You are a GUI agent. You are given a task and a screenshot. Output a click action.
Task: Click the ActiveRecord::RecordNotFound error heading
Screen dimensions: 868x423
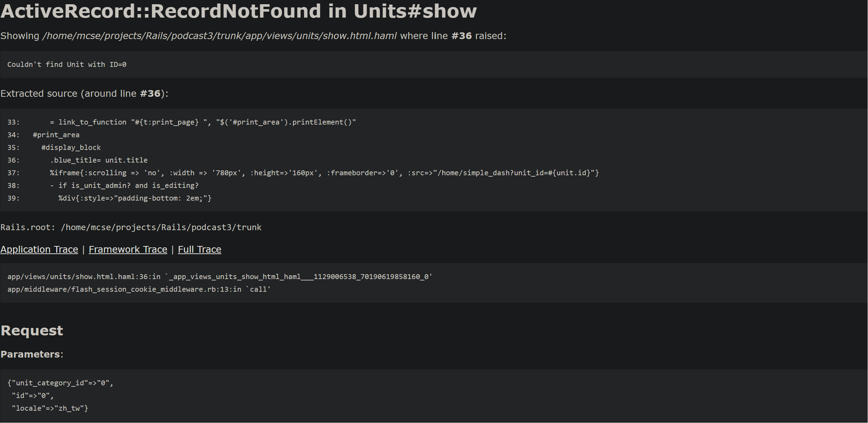pos(238,11)
